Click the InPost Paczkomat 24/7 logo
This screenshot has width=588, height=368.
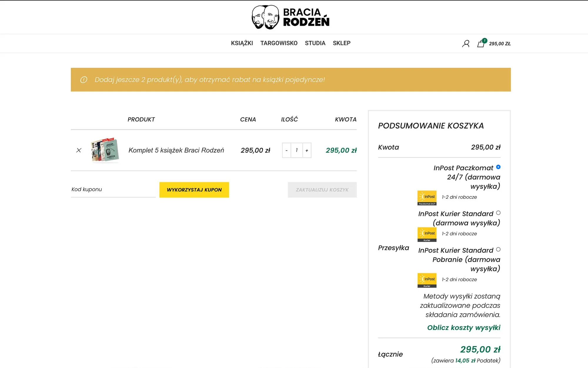(x=427, y=198)
